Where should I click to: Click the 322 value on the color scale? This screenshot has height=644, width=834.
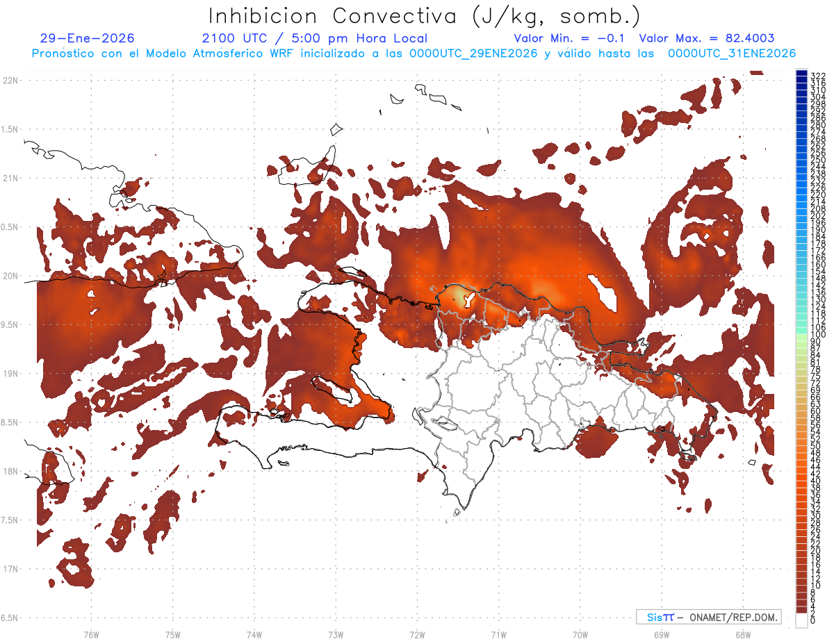coord(817,75)
